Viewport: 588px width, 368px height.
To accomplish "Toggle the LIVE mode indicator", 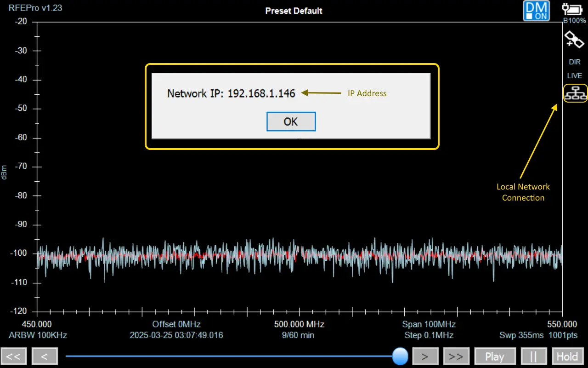I will pos(575,76).
